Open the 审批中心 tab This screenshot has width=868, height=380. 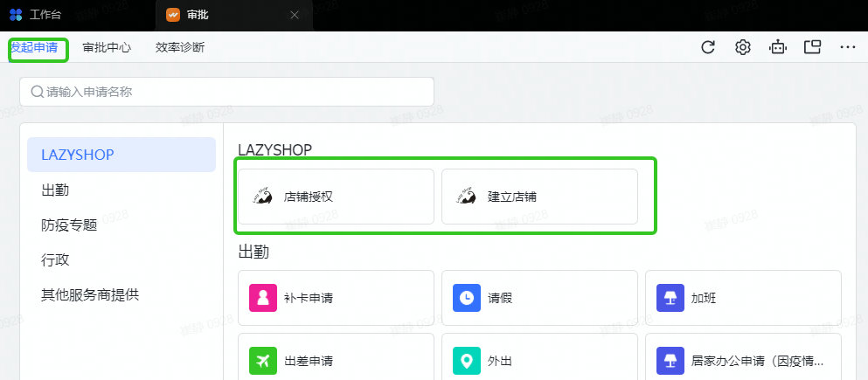point(107,47)
